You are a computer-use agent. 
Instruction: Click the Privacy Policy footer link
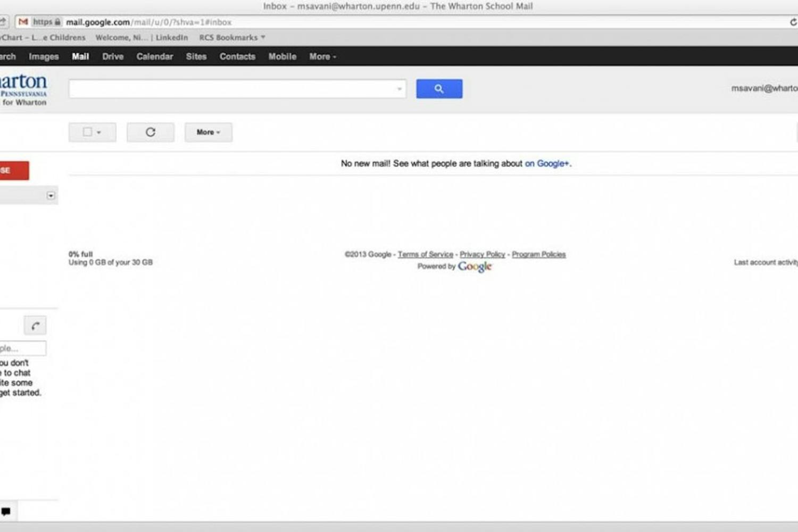482,254
